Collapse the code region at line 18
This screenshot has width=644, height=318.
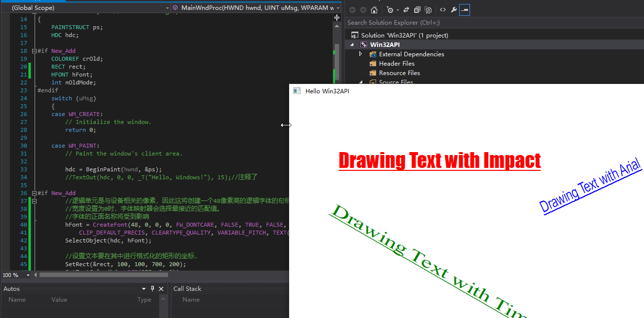[34, 50]
